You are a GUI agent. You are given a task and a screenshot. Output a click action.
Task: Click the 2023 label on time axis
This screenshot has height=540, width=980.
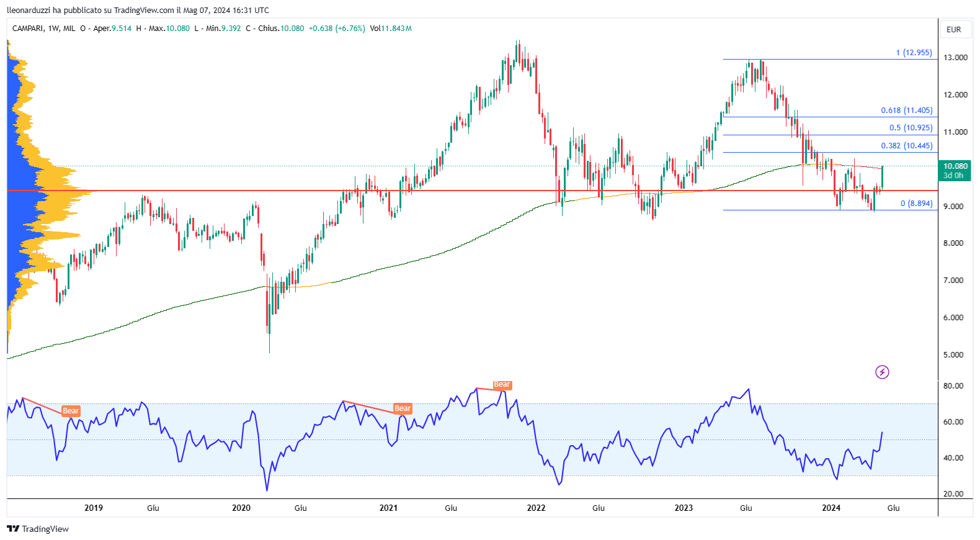[684, 508]
